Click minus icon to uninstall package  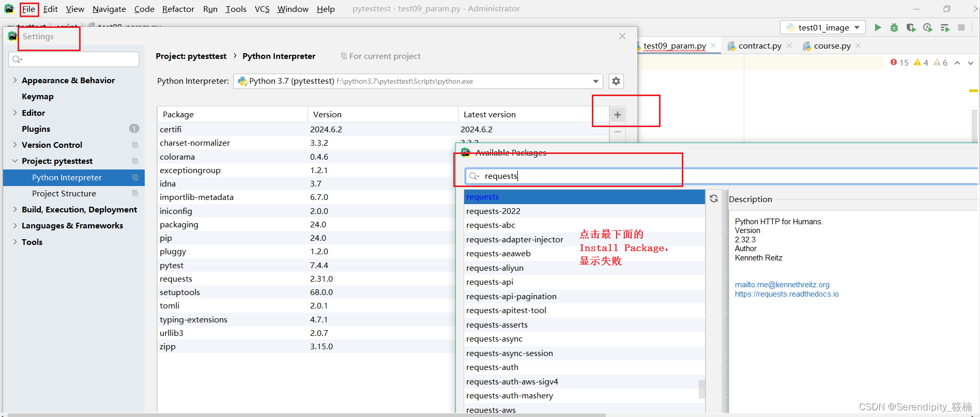coord(618,132)
